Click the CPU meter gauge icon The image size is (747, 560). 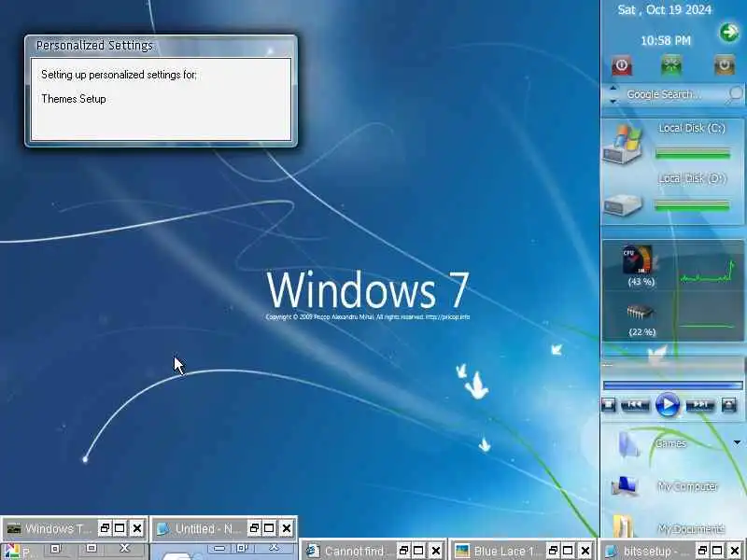pos(638,259)
